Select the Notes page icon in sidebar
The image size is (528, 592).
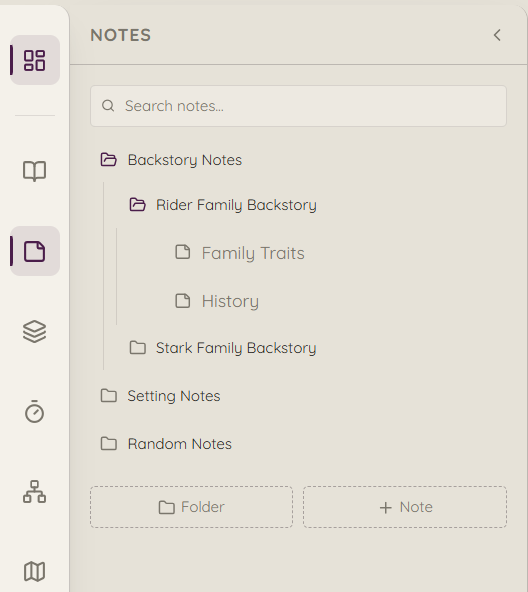[x=35, y=251]
